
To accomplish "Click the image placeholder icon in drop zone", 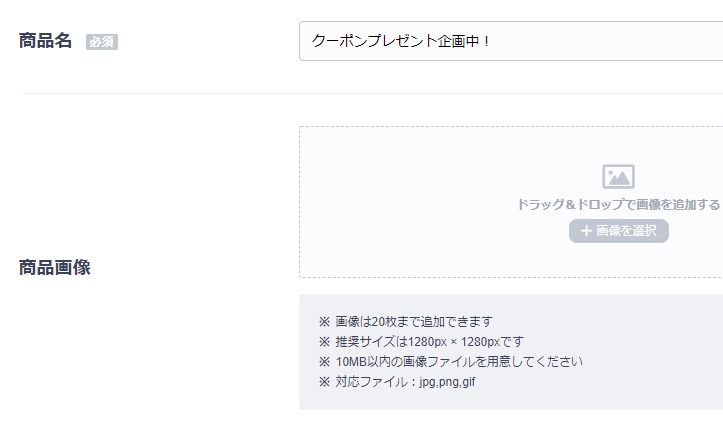I will [618, 177].
